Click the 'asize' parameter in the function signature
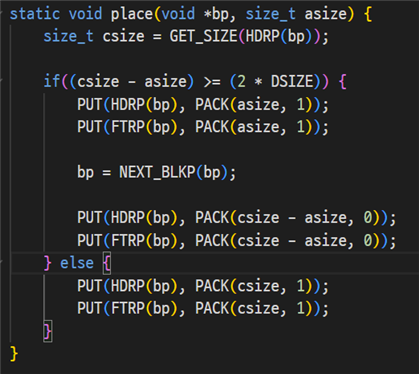 pos(326,14)
